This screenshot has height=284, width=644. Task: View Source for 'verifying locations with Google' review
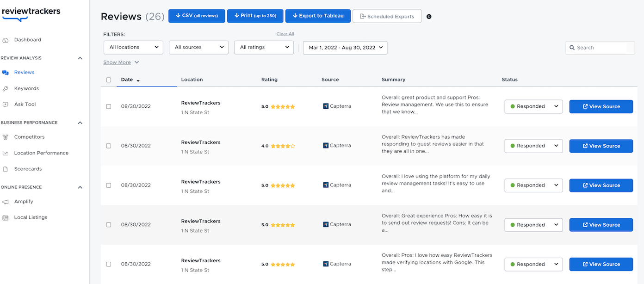601,264
